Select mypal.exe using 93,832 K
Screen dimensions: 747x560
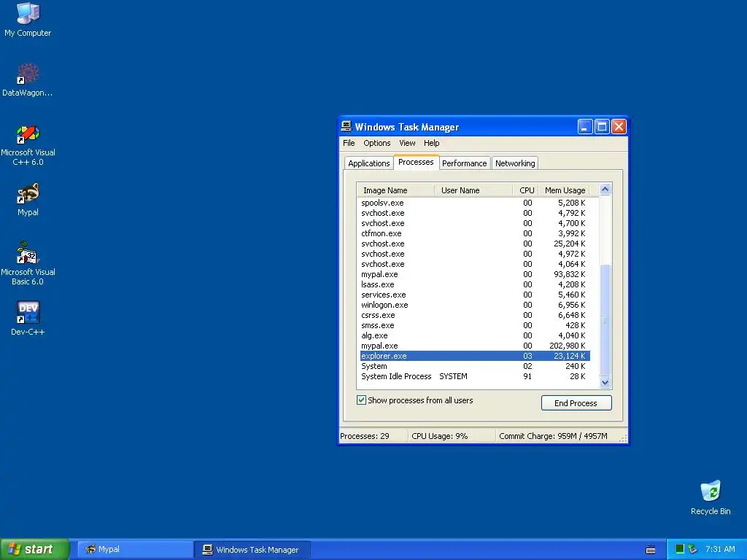475,274
